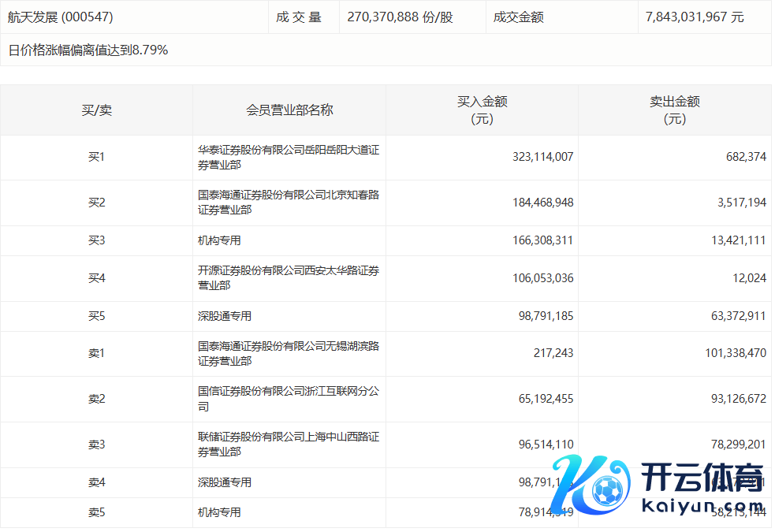Click the 会员营业部名称 column header
The image size is (775, 532).
[x=289, y=110]
